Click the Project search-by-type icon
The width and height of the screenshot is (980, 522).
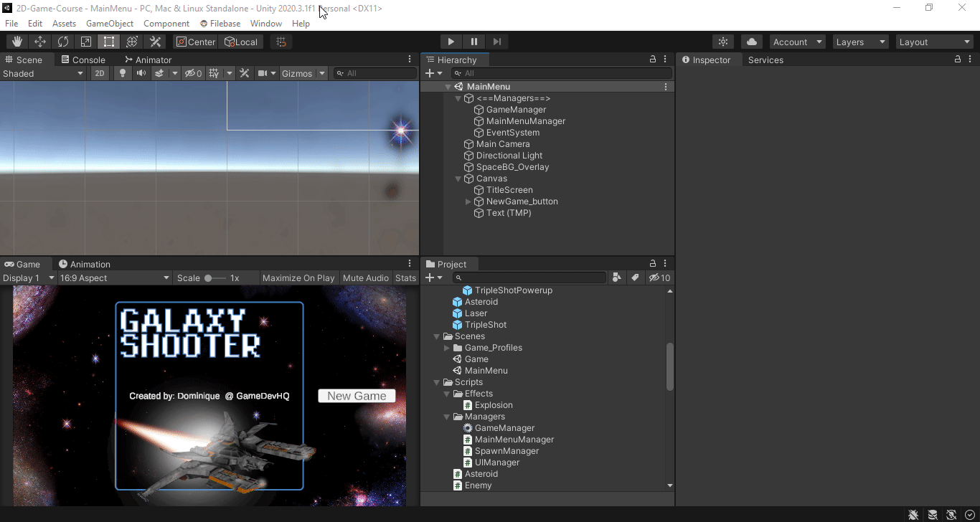click(x=616, y=277)
